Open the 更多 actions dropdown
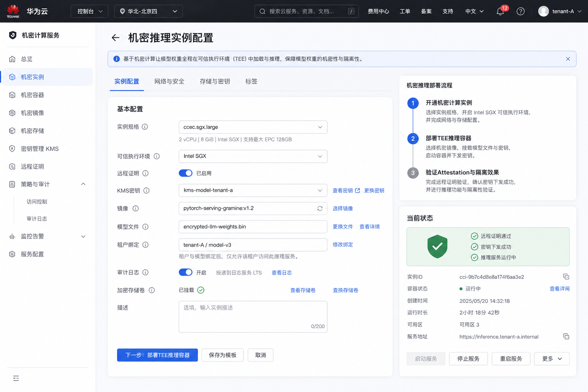The image size is (588, 392). pos(552,359)
